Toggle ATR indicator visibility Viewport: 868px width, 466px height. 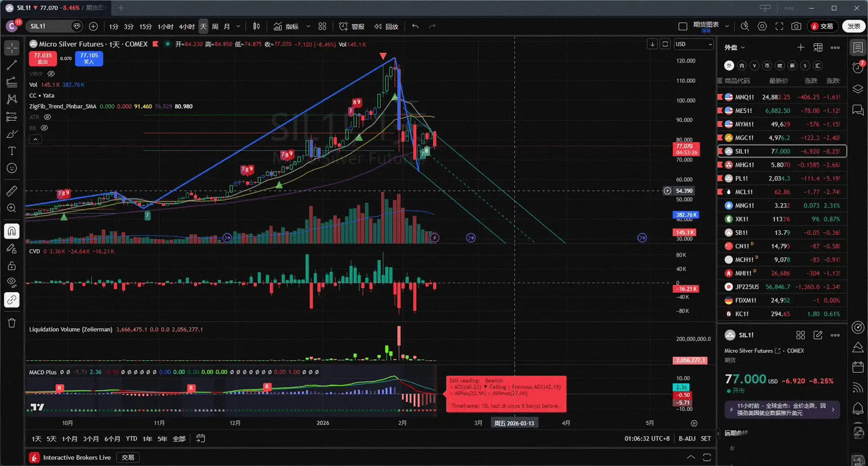pyautogui.click(x=47, y=117)
